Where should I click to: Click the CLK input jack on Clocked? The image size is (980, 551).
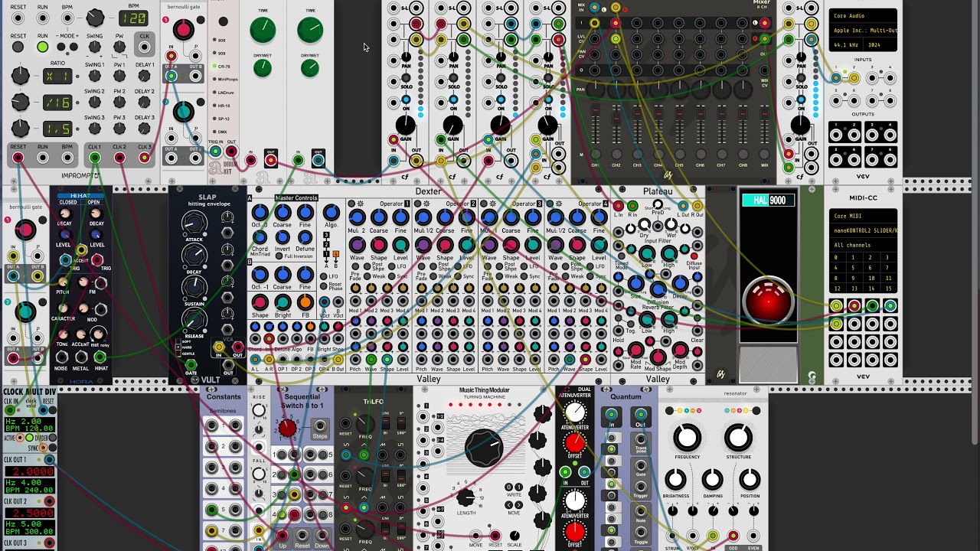[144, 47]
